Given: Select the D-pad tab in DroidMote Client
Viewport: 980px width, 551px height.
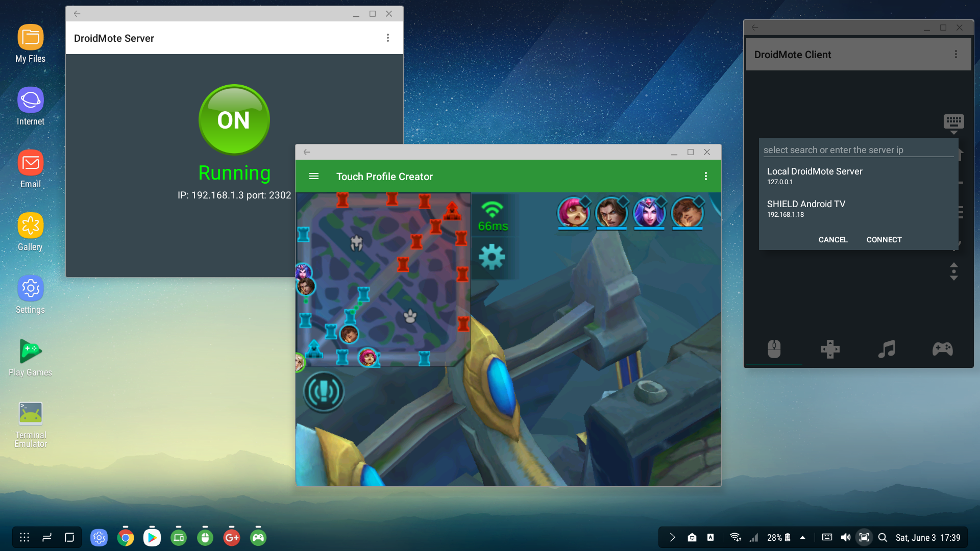Looking at the screenshot, I should tap(830, 349).
